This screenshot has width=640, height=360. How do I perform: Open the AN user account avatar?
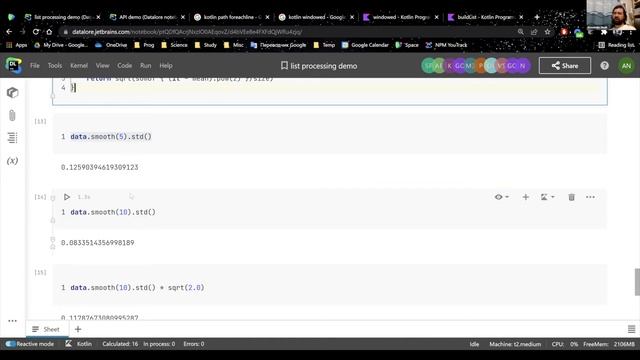[626, 66]
